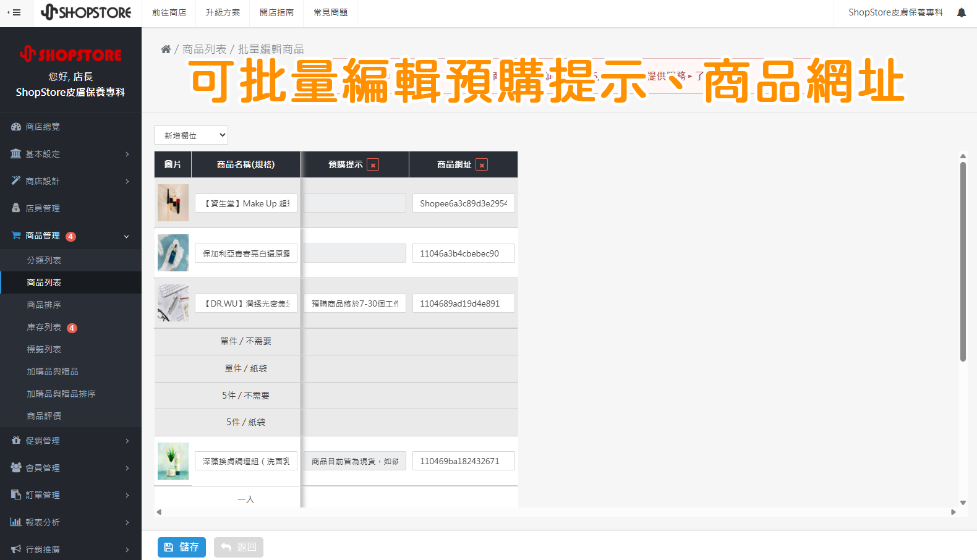Remove the 預購提示 column with its x icon
Image resolution: width=977 pixels, height=560 pixels.
[x=373, y=165]
